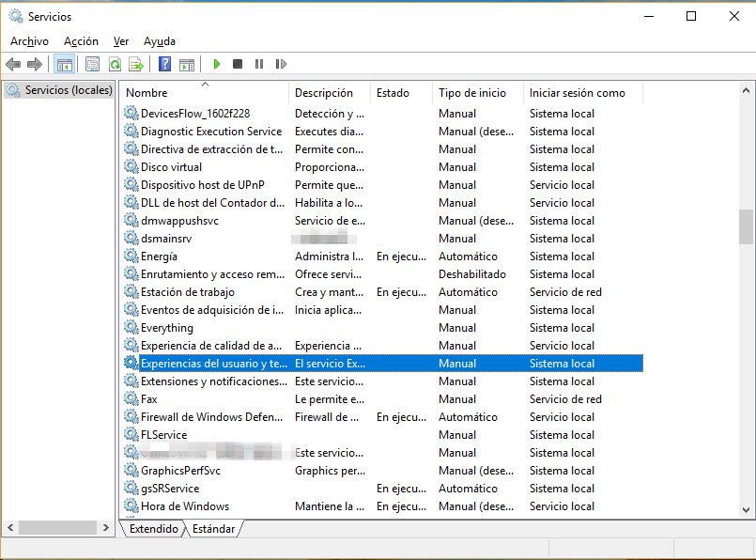Sort the list by the Nombre column header
Image resolution: width=756 pixels, height=560 pixels.
[147, 93]
